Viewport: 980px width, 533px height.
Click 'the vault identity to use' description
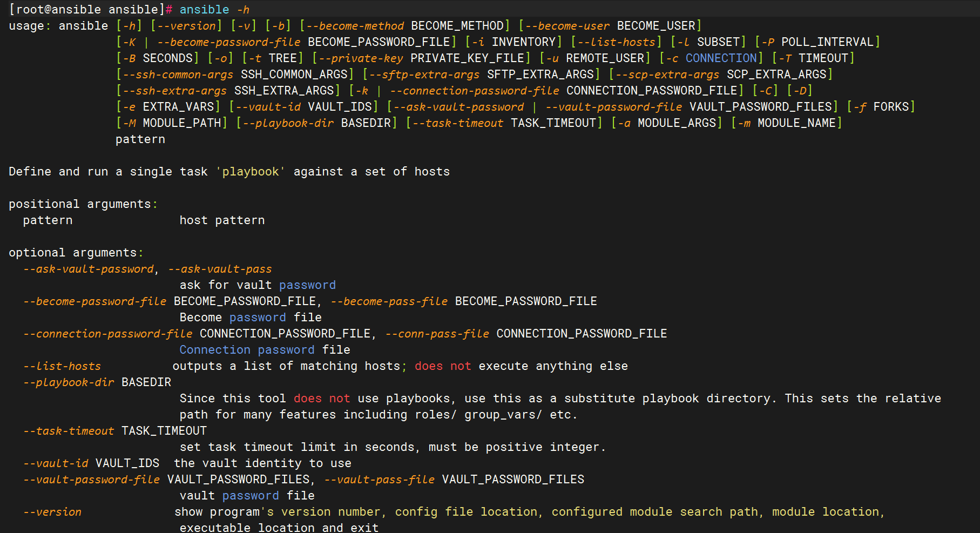pos(262,463)
